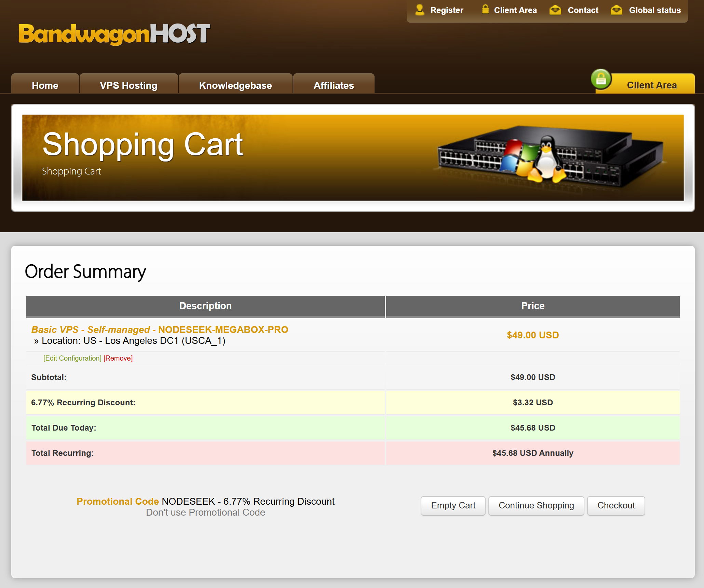
Task: Click the Edit Configuration link
Action: click(x=72, y=358)
